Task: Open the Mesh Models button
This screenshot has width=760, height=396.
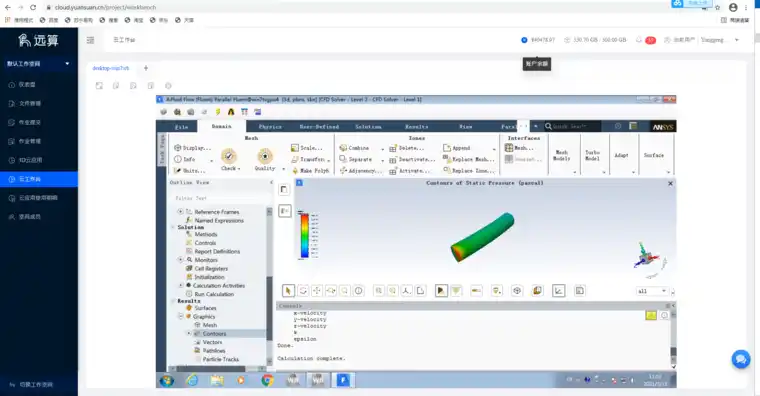Action: pos(562,155)
